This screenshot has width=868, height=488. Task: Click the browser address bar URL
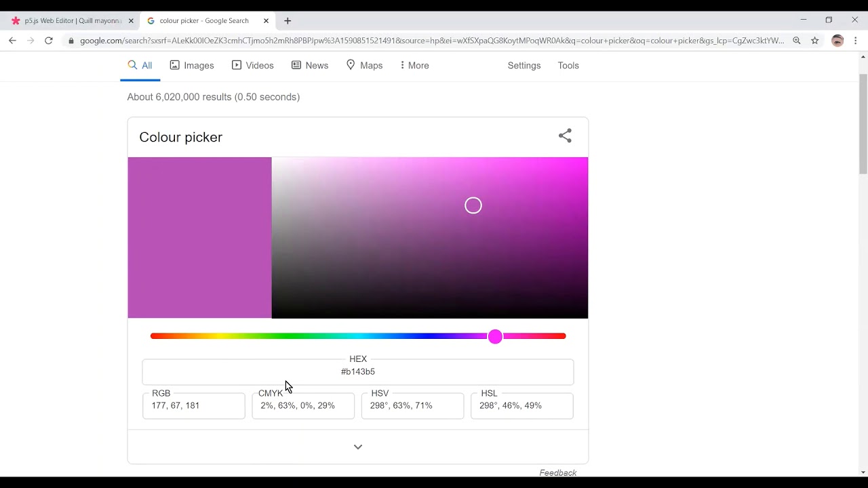pyautogui.click(x=432, y=41)
